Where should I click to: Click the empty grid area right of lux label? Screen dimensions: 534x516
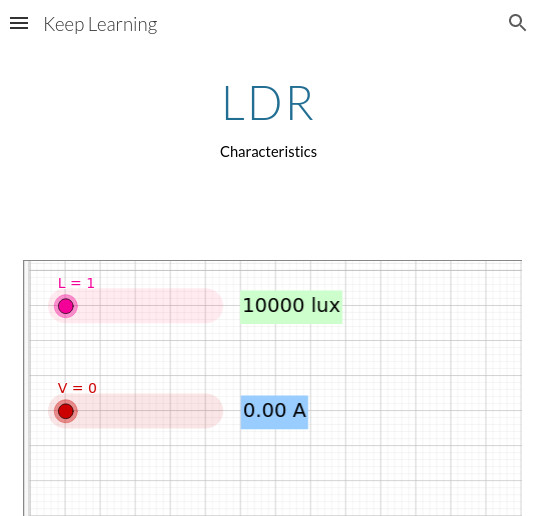[432, 307]
